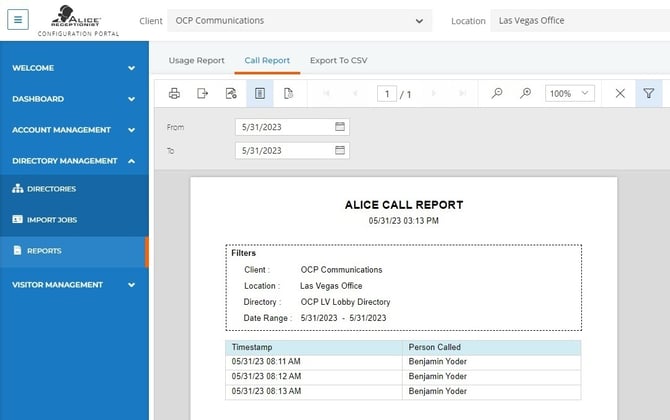The height and width of the screenshot is (420, 670).
Task: Toggle print layout view icon
Action: tap(260, 93)
